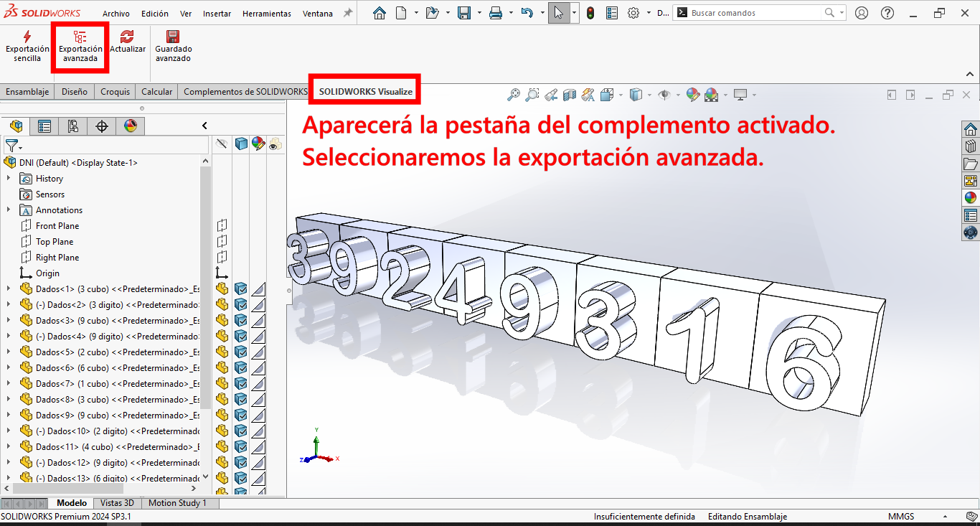
Task: Click the Zoom to fit magnifier icon
Action: click(x=514, y=95)
